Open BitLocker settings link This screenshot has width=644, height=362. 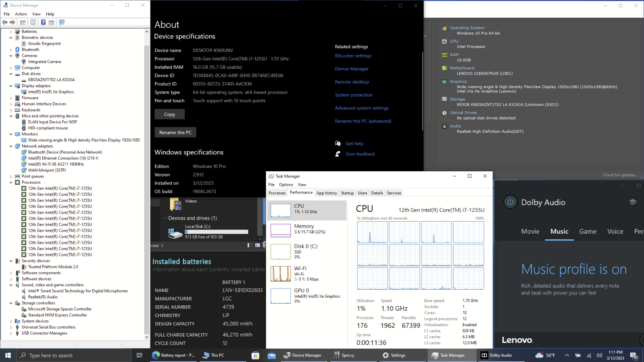[x=353, y=56]
